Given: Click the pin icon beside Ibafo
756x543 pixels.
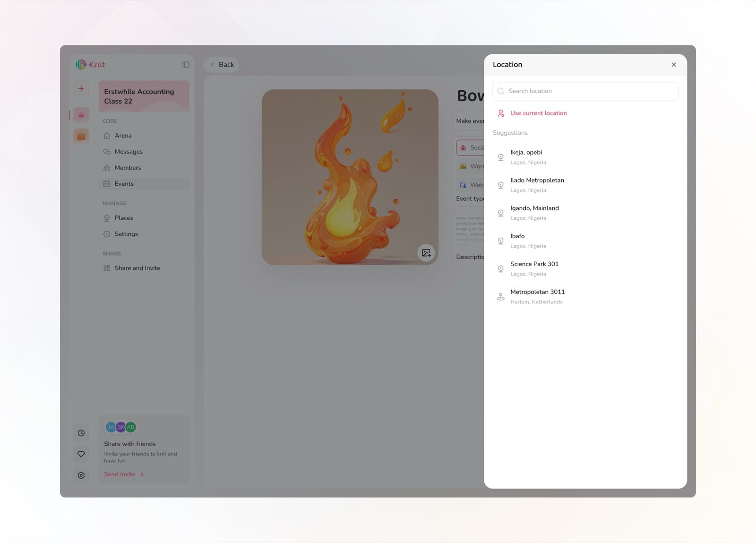Looking at the screenshot, I should (x=501, y=241).
